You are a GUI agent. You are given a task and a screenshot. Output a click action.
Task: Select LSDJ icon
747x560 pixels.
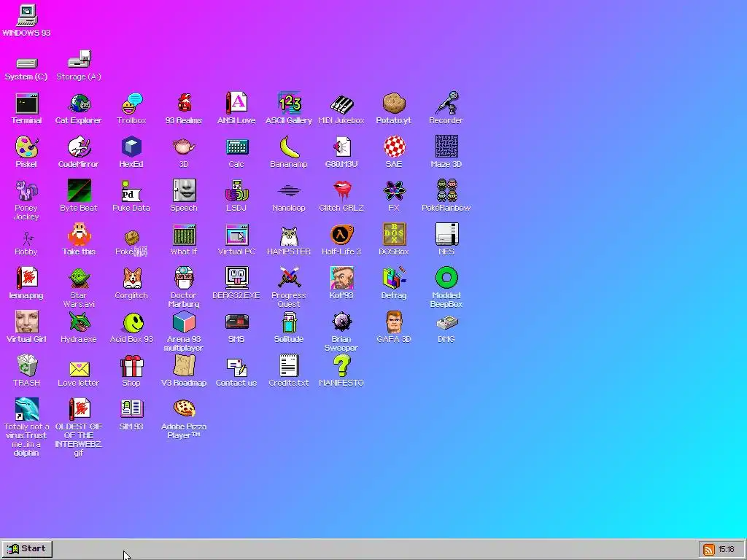[x=236, y=191]
